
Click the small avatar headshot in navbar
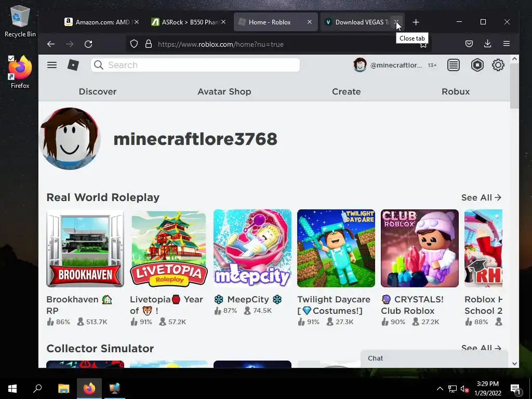click(x=360, y=65)
